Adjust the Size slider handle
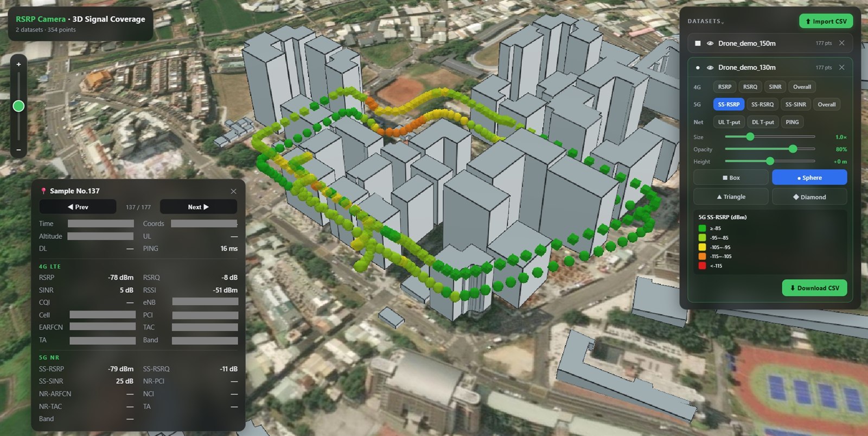 (x=750, y=137)
